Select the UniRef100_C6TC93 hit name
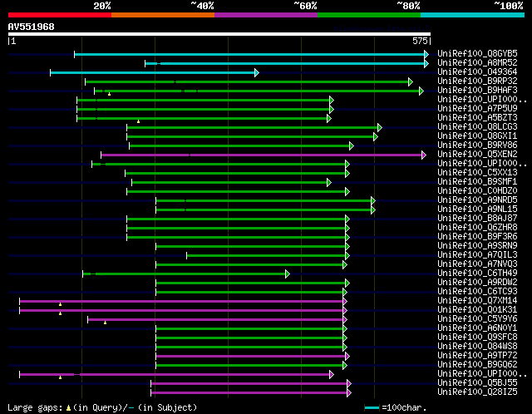This screenshot has height=414, width=532. (477, 292)
